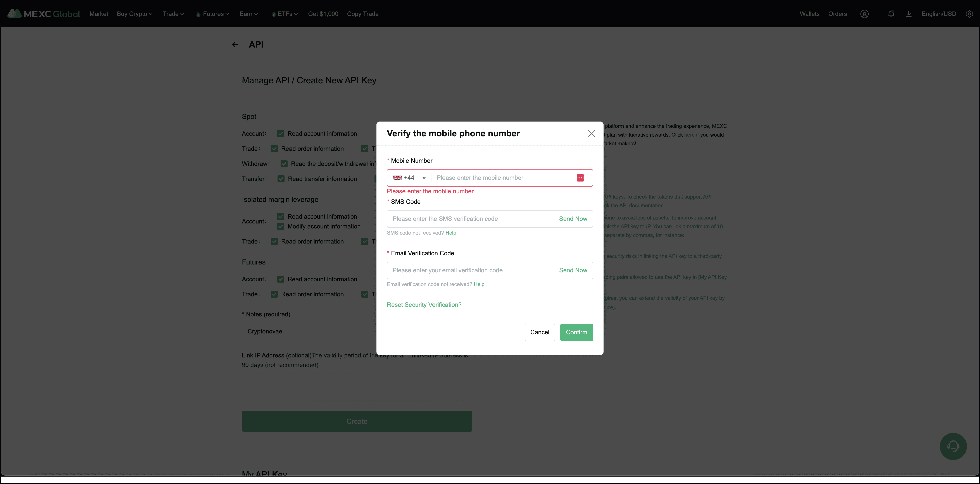Image resolution: width=980 pixels, height=484 pixels.
Task: Open the settings gear icon
Action: pyautogui.click(x=969, y=14)
